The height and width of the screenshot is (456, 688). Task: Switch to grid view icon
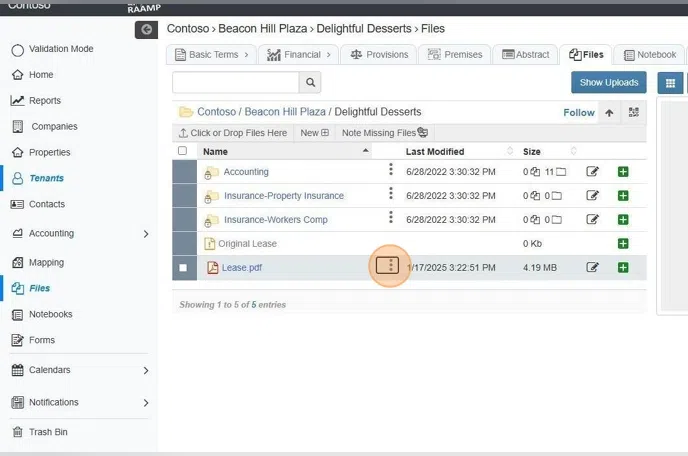pyautogui.click(x=670, y=83)
